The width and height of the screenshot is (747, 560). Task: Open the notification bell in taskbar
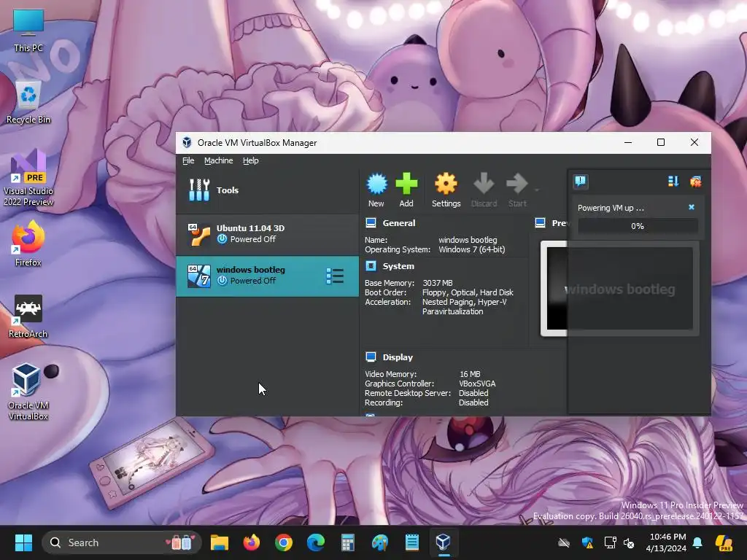(x=697, y=542)
